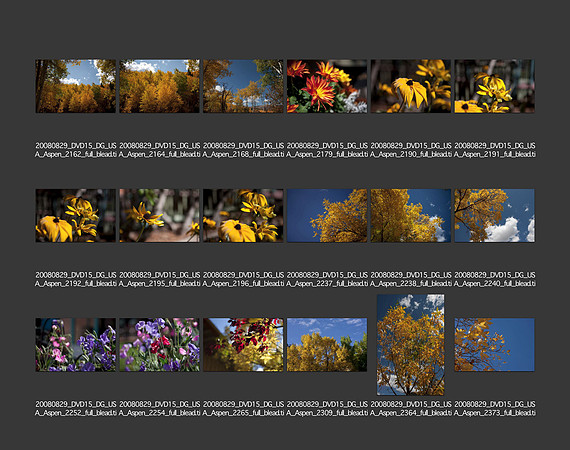Click the filename label ending Aspen_2192_full_bleed
570x450 pixels.
click(x=76, y=279)
